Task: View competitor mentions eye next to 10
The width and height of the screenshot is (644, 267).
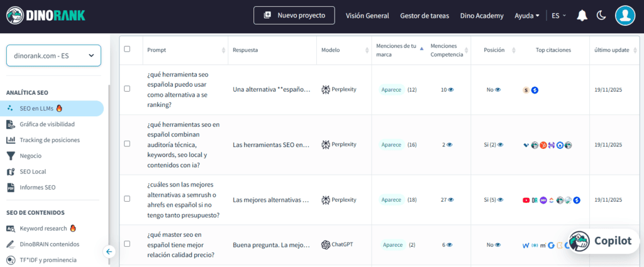Action: coord(450,89)
